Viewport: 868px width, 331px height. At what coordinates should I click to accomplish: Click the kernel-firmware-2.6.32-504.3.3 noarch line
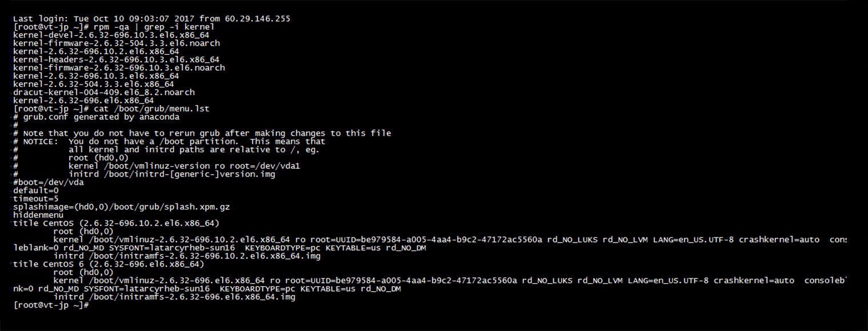click(116, 43)
